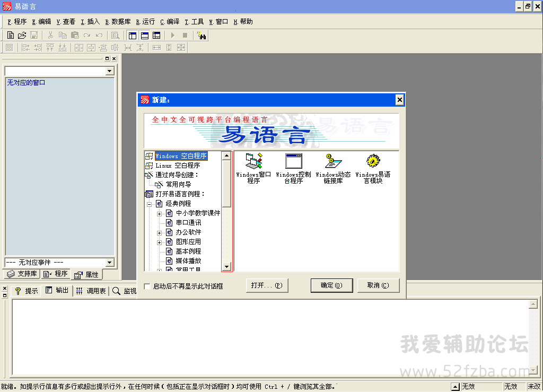Click the Undo arrow icon
The height and width of the screenshot is (392, 543).
(99, 36)
